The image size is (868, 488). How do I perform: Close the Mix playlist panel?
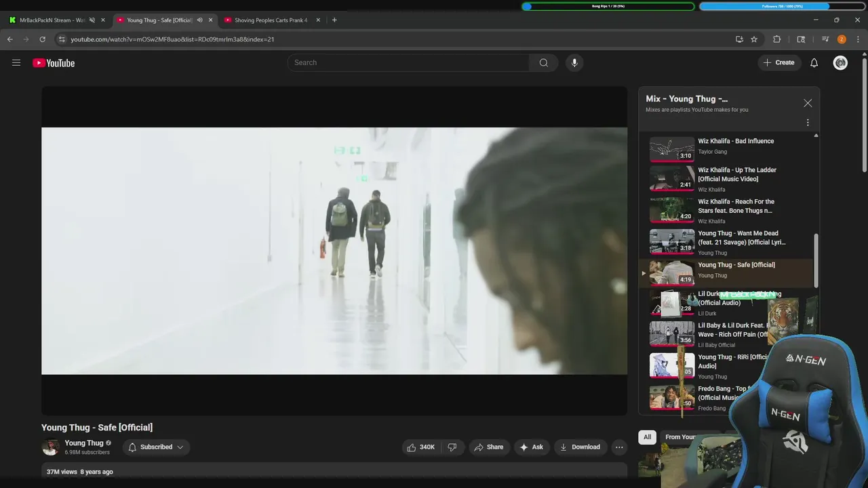(x=808, y=103)
